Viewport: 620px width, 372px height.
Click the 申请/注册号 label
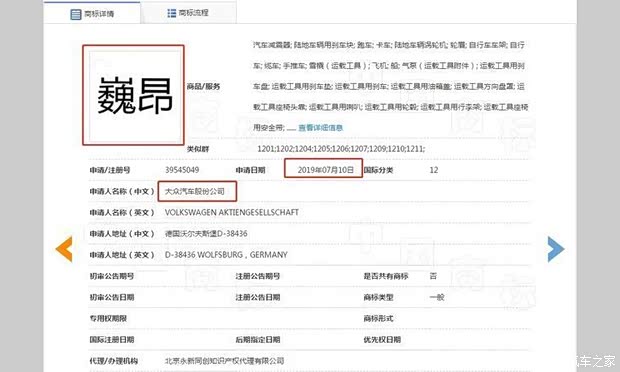pos(110,170)
